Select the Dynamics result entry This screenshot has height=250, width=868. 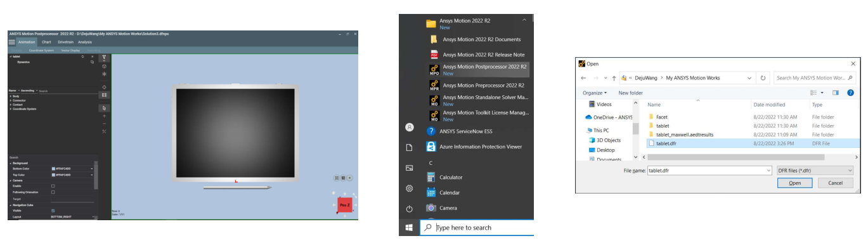23,62
